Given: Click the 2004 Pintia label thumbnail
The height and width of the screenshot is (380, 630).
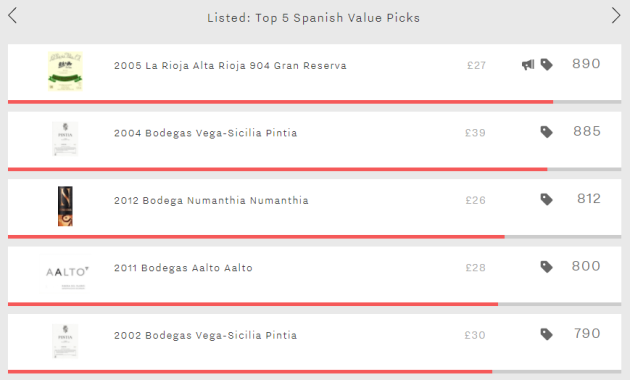Looking at the screenshot, I should click(65, 139).
